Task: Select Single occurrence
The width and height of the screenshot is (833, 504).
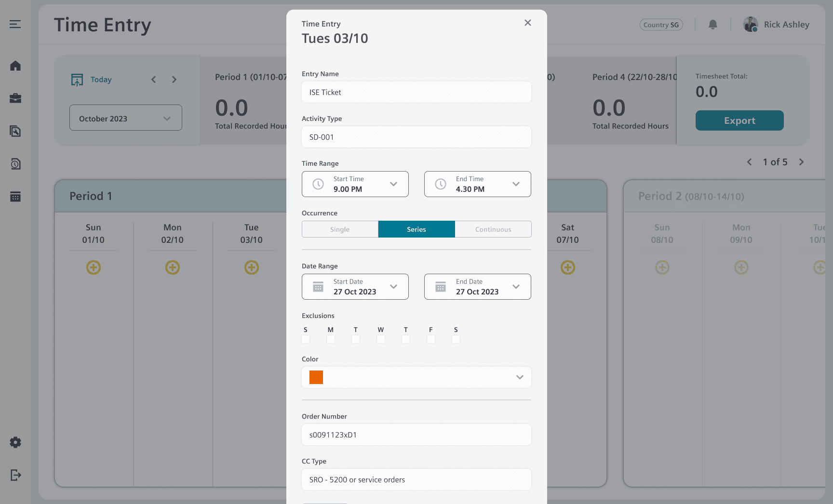Action: [x=340, y=229]
